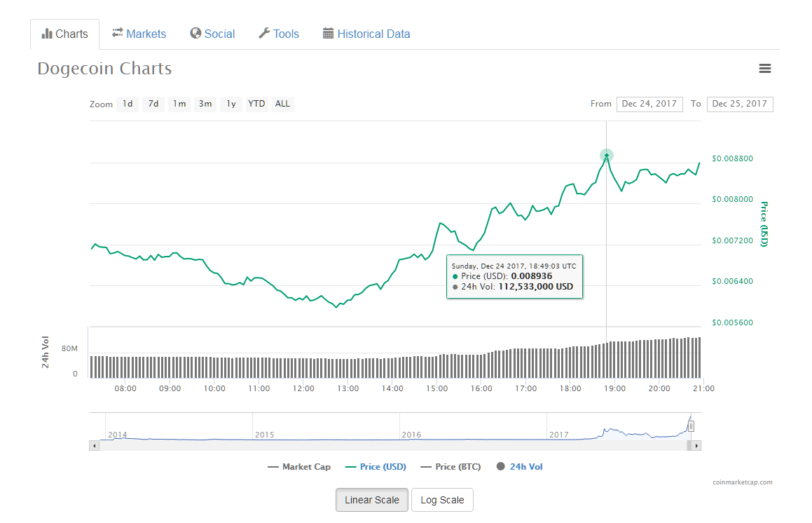Screen dimensions: 812x523
Task: Click the Historical Data calendar icon
Action: click(328, 34)
